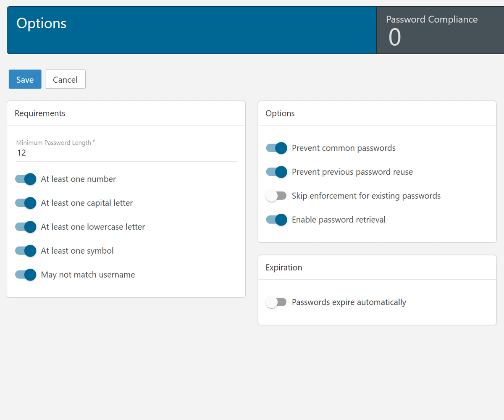Click the Options page title
This screenshot has width=504, height=420.
41,23
